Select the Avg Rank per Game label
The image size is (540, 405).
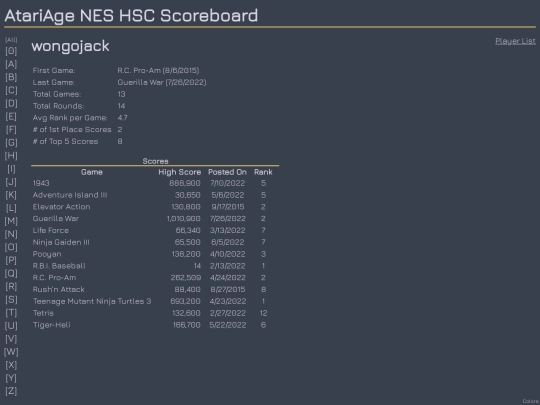(70, 118)
